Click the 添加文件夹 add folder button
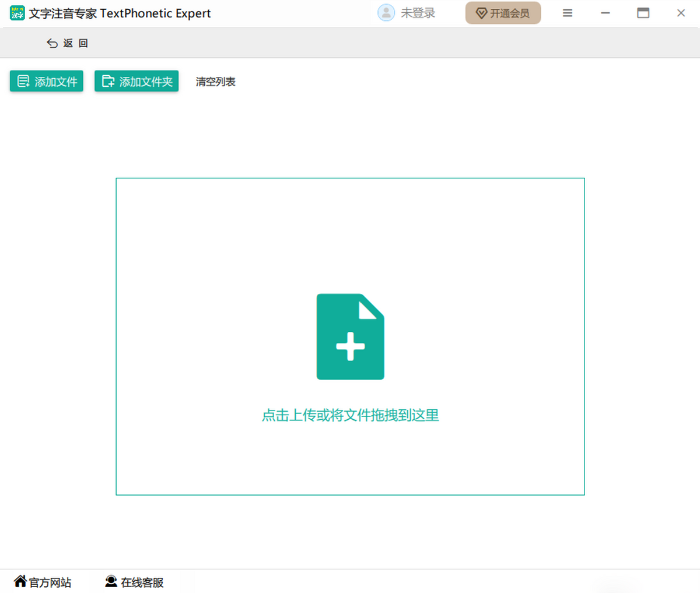The width and height of the screenshot is (700, 593). tap(136, 82)
